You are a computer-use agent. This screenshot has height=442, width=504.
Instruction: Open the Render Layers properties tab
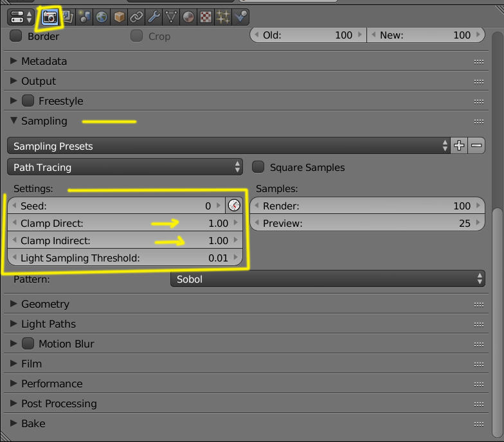(67, 17)
